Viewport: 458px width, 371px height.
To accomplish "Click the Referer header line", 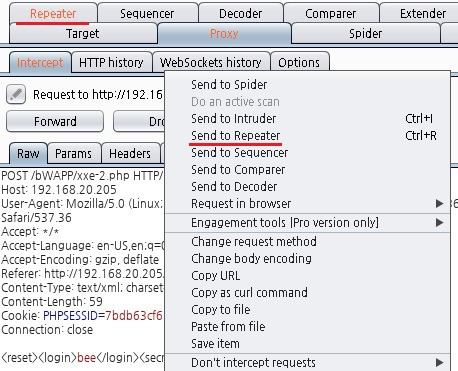I will 83,274.
